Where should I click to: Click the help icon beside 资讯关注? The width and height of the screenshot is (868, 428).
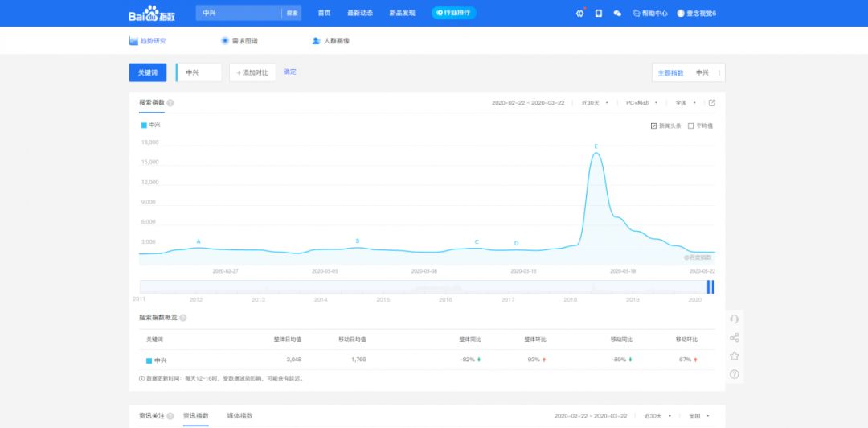[170, 417]
